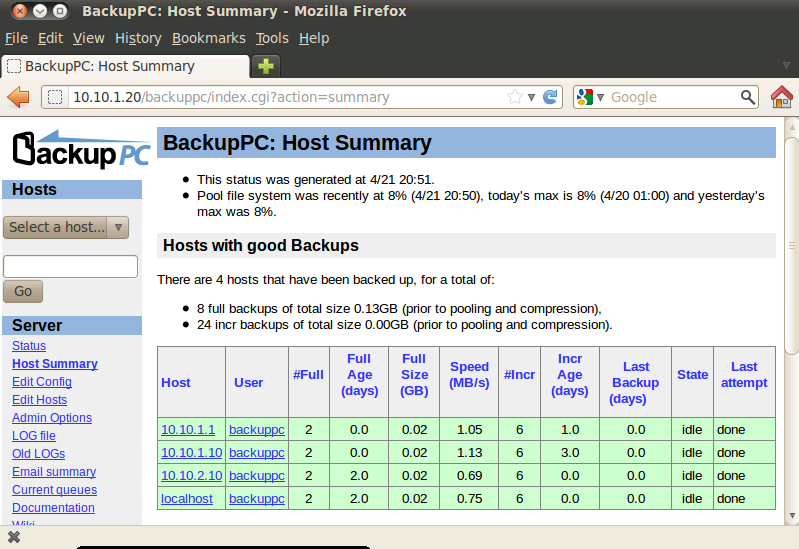This screenshot has height=549, width=799.
Task: Open the 'Select a host...' dropdown
Action: [66, 227]
